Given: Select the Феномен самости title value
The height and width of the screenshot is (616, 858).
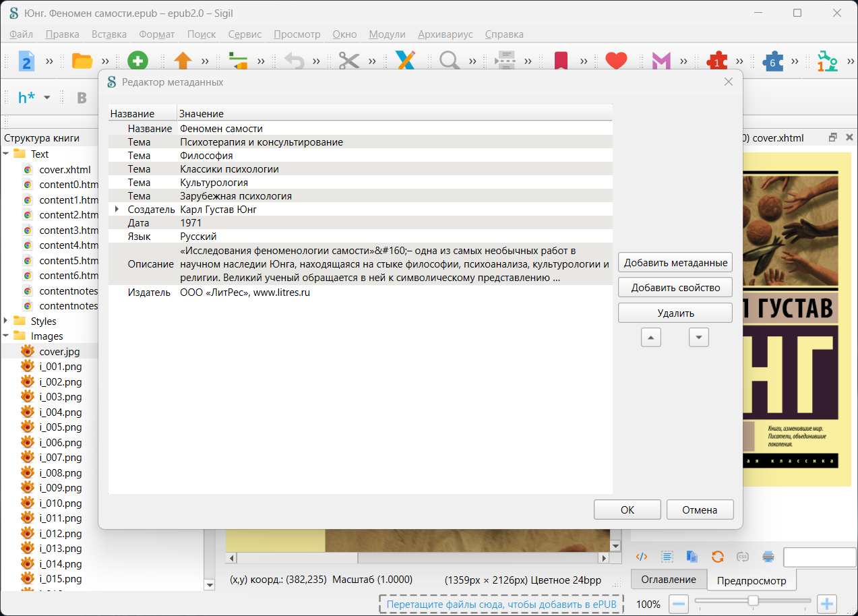Looking at the screenshot, I should click(221, 129).
